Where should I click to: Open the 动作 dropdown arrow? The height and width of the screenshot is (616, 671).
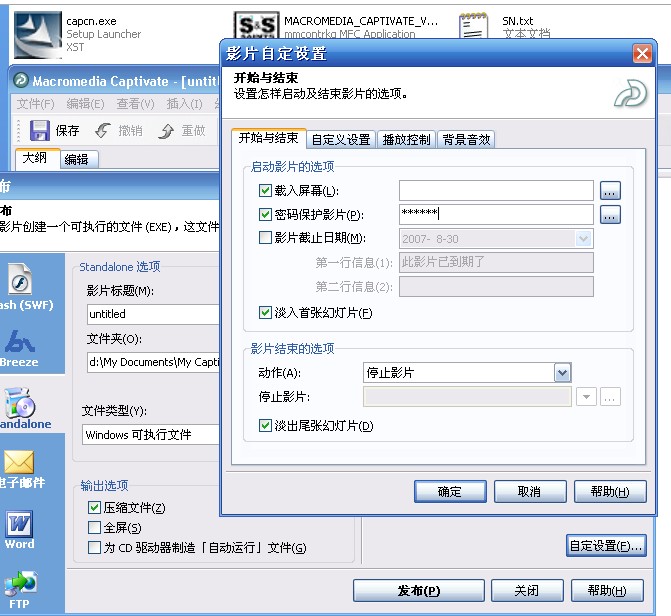point(562,373)
